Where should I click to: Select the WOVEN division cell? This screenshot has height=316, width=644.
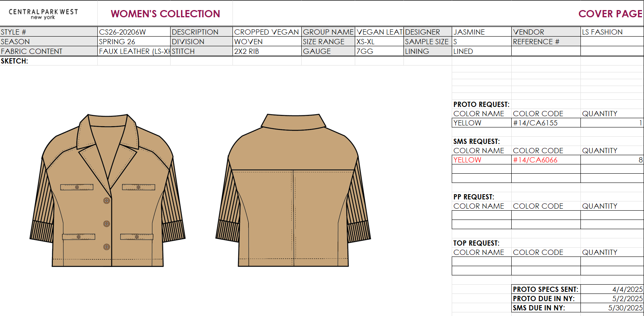coord(267,41)
